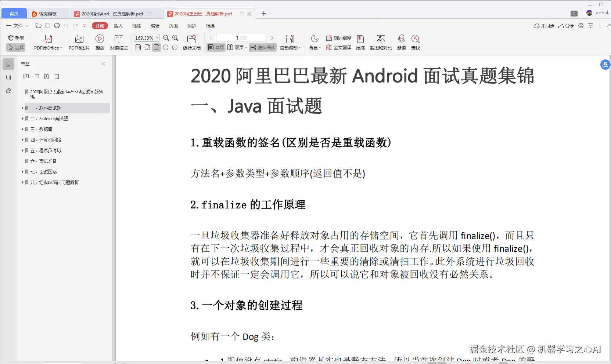The width and height of the screenshot is (611, 364).
Task: Open the signature pen panel in sidebar
Action: point(8,91)
